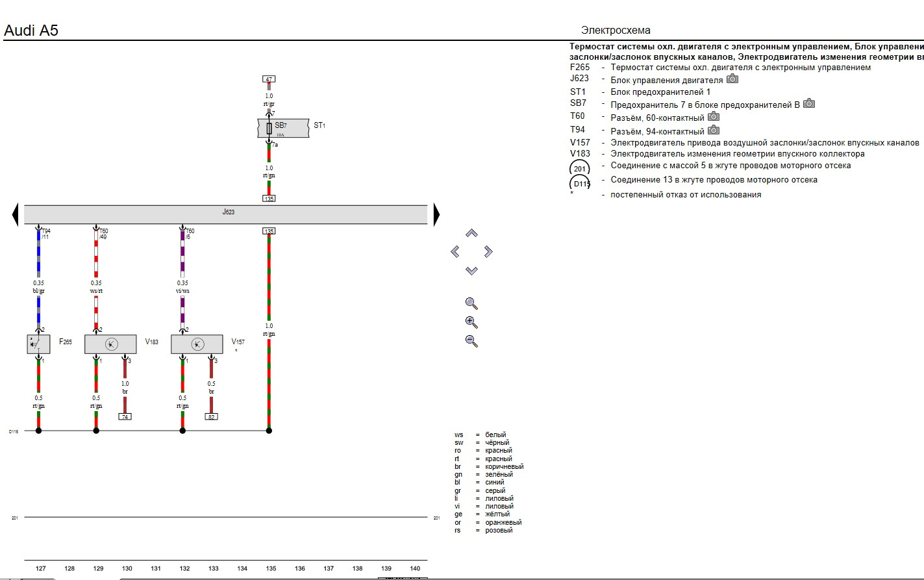The width and height of the screenshot is (924, 580).
Task: Follow the reference box 47 above the fuse
Action: tap(269, 79)
